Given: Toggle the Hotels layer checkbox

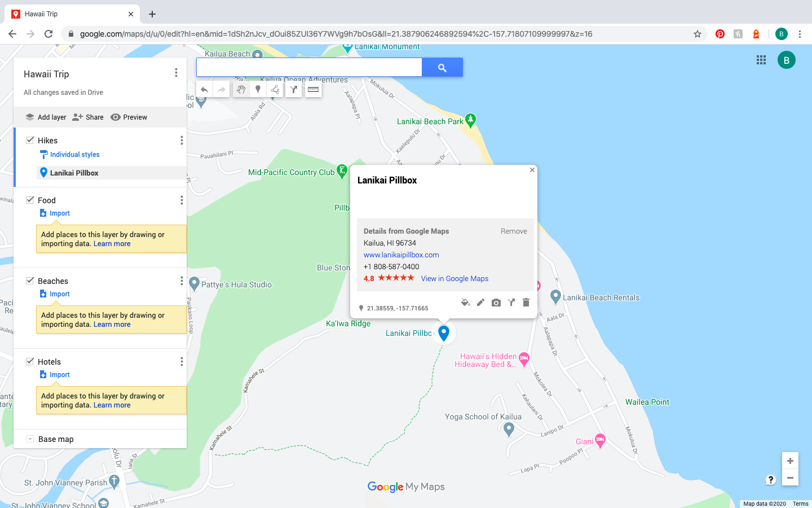Looking at the screenshot, I should pyautogui.click(x=30, y=361).
